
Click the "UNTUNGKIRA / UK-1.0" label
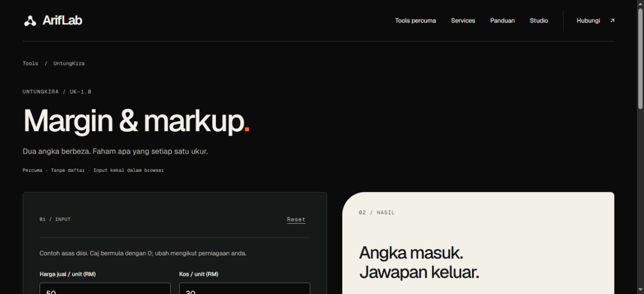[57, 92]
